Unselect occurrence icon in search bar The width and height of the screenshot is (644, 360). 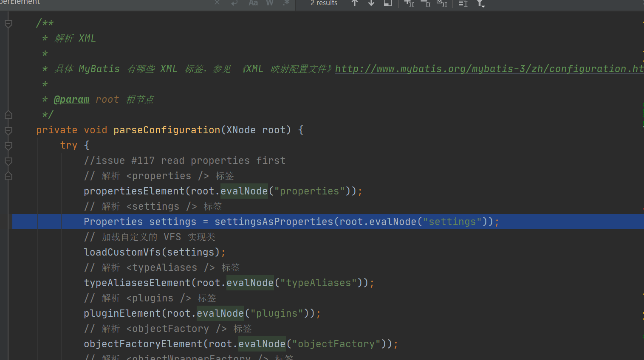425,3
